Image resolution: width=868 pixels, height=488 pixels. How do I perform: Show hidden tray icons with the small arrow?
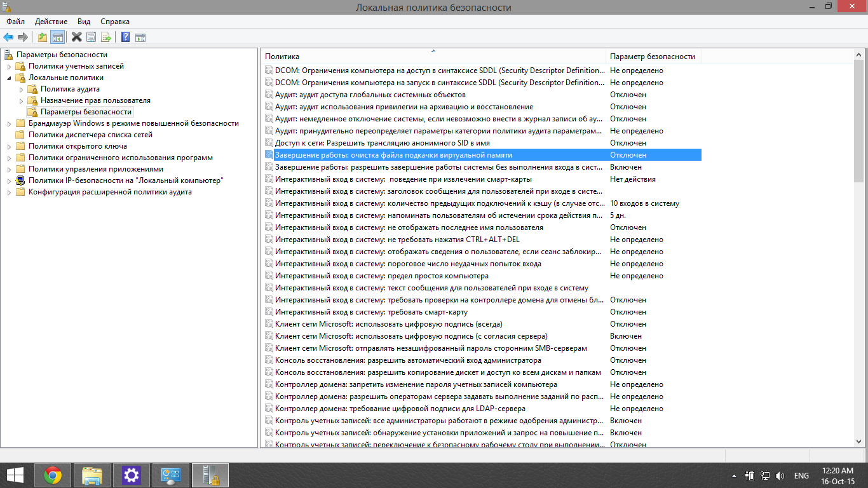point(735,476)
